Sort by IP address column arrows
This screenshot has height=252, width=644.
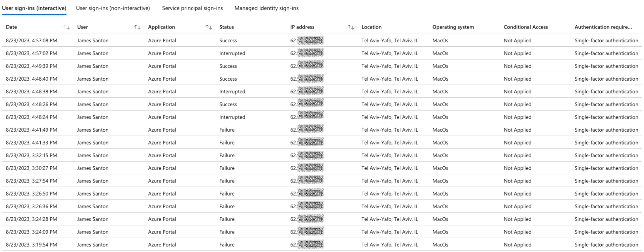[351, 27]
